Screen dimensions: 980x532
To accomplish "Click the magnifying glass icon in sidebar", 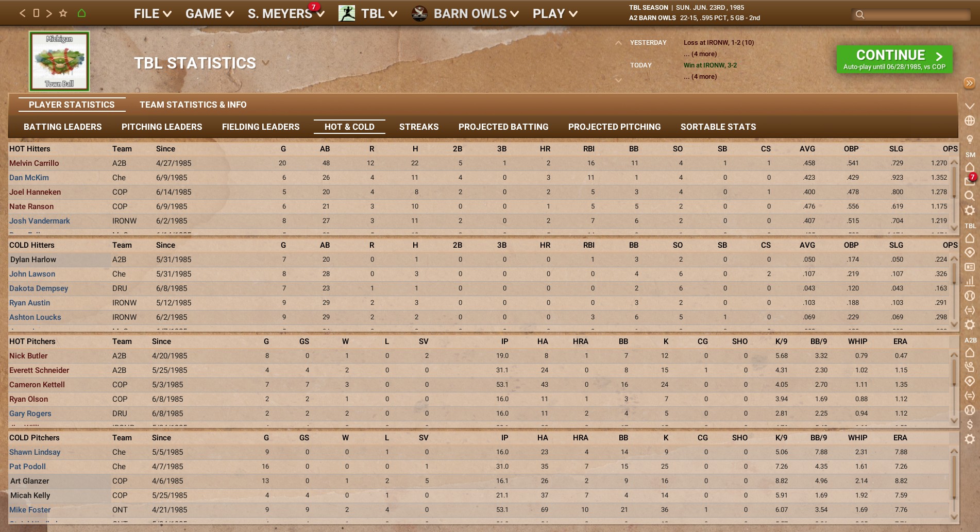I will point(969,196).
